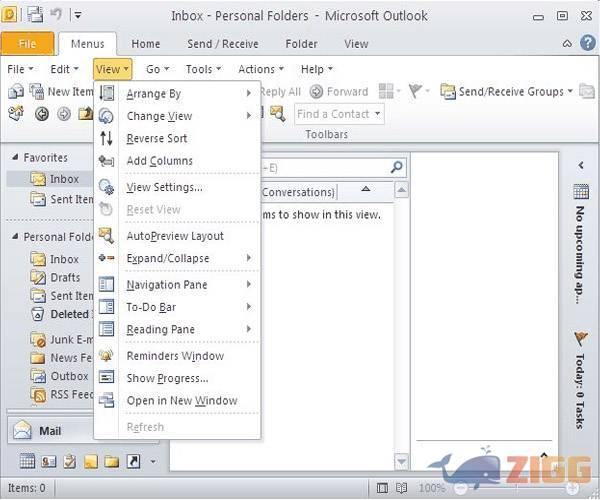This screenshot has width=600, height=500.
Task: Expand Navigation Pane submenu
Action: (x=177, y=285)
